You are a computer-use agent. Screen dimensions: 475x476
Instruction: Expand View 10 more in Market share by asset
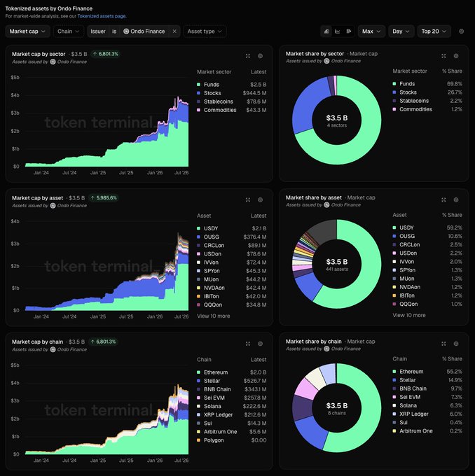point(409,316)
